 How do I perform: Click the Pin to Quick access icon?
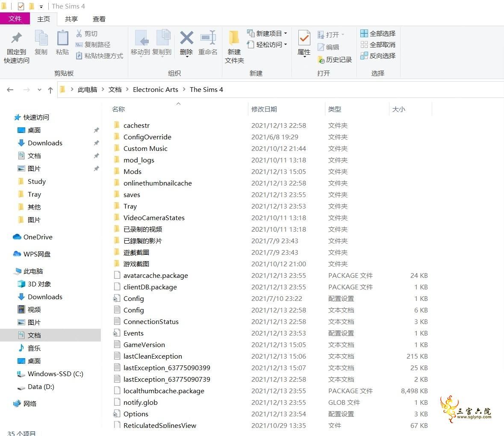click(x=16, y=38)
